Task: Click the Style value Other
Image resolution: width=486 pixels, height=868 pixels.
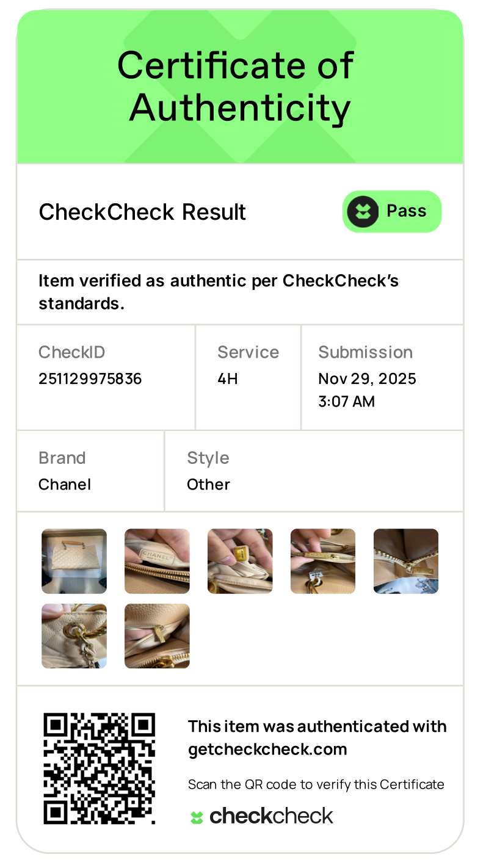Action: point(208,485)
